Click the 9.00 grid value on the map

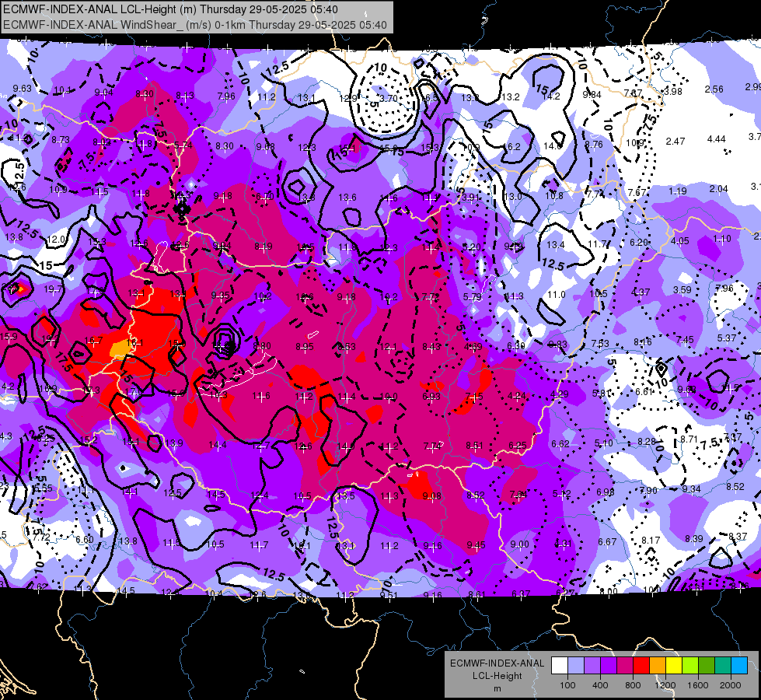[x=519, y=544]
